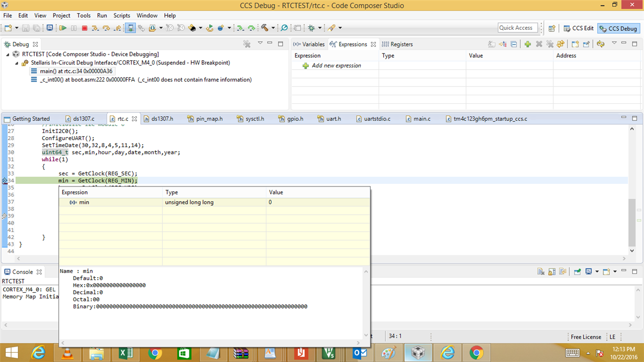Open the Scripts menu
This screenshot has height=362, width=644.
(x=121, y=16)
